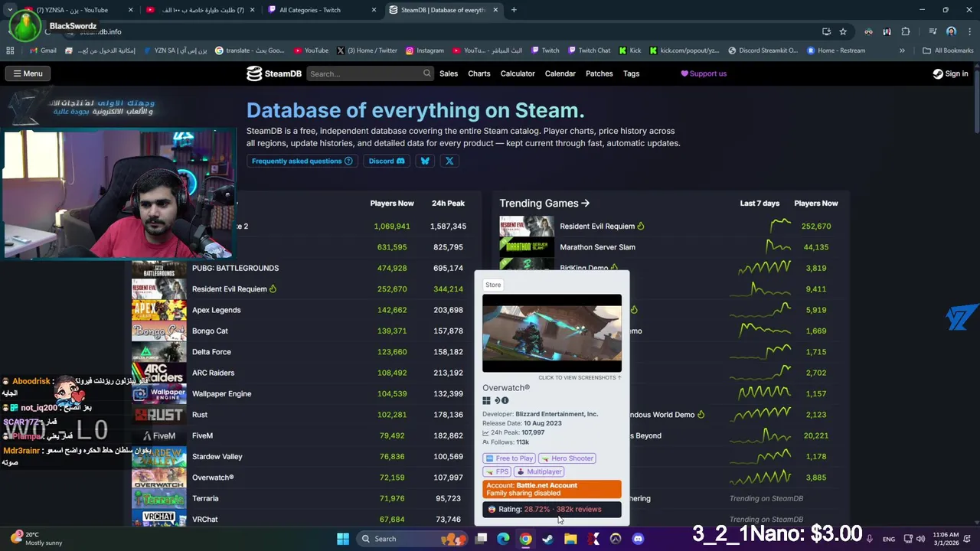980x551 pixels.
Task: Open the Tags menu item
Action: (x=631, y=73)
